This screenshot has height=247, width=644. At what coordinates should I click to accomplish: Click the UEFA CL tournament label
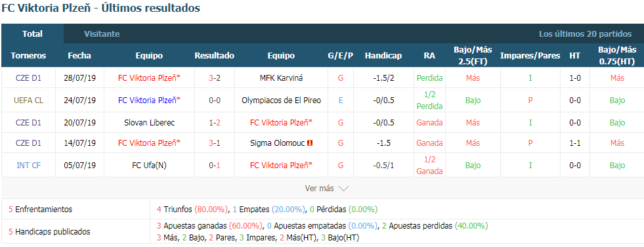click(x=28, y=100)
